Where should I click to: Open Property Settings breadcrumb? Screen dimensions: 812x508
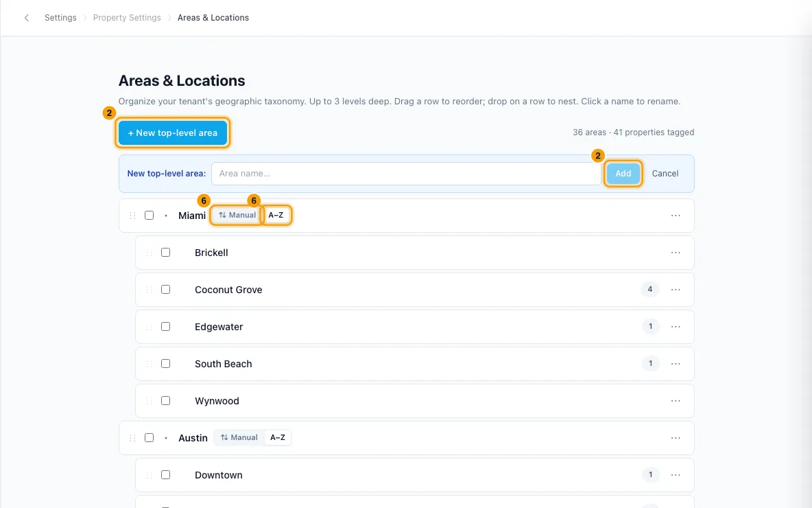click(127, 18)
